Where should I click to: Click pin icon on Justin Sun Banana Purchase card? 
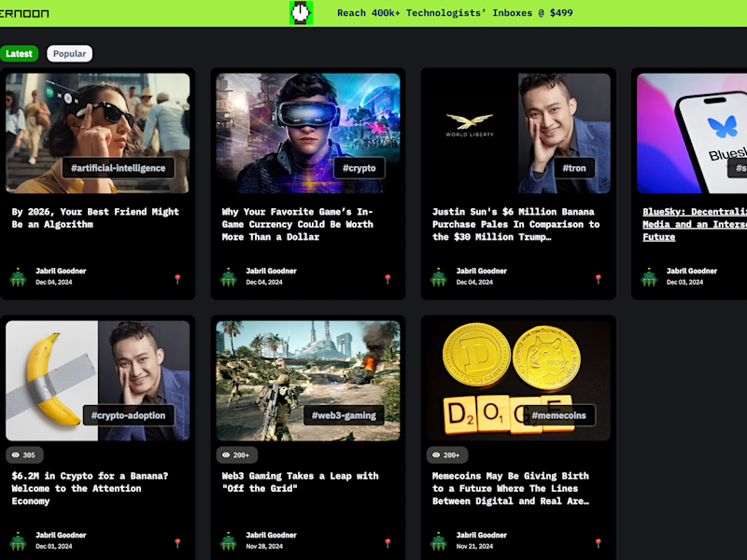599,278
